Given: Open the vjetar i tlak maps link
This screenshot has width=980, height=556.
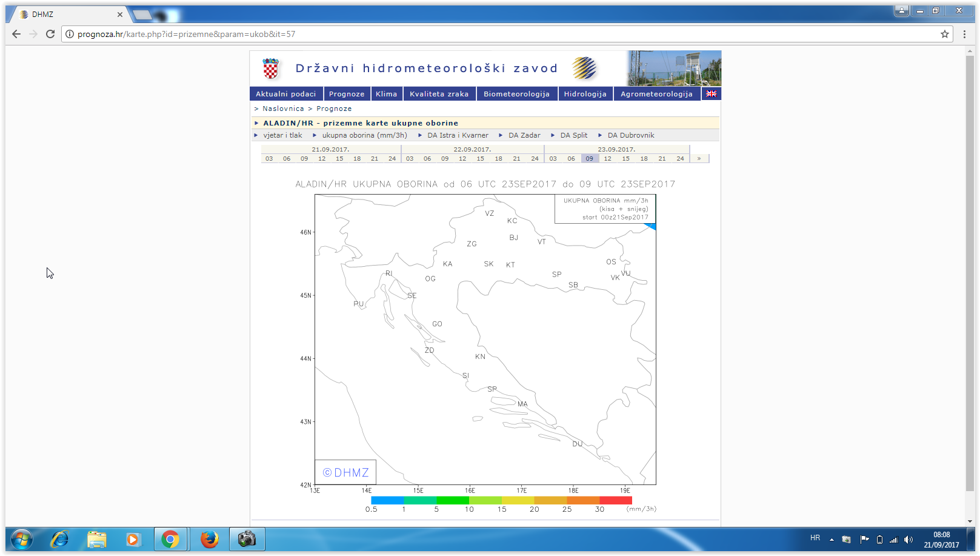Looking at the screenshot, I should point(282,135).
